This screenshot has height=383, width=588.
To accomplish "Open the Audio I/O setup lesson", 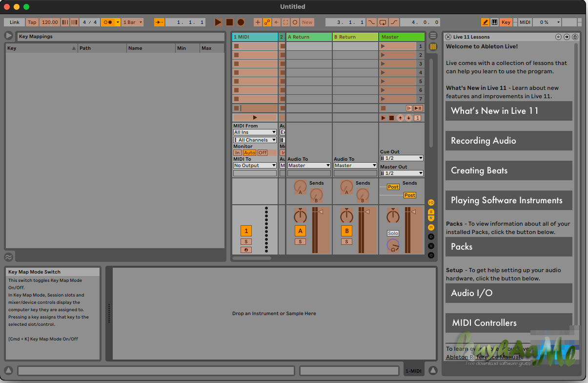I will point(509,293).
